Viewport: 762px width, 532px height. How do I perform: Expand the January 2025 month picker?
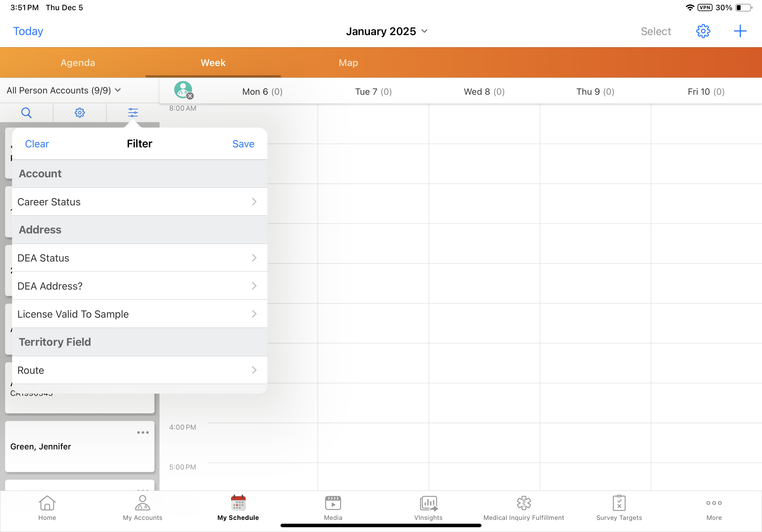coord(387,31)
